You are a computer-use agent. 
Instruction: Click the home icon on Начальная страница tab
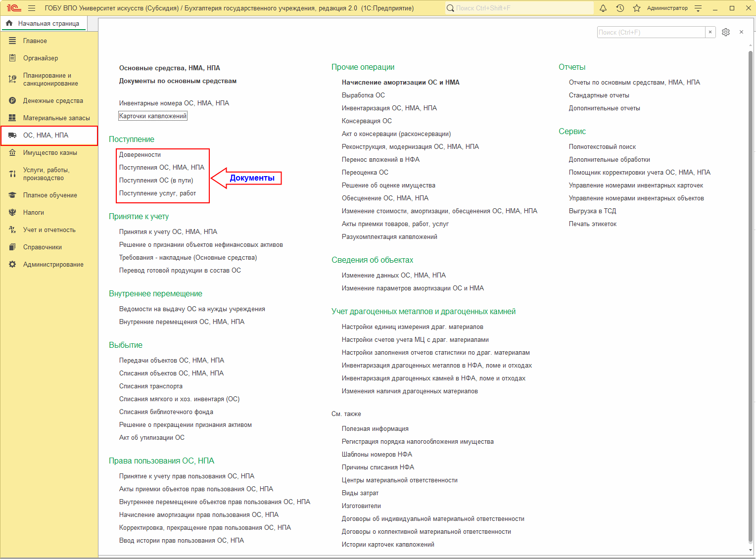9,23
